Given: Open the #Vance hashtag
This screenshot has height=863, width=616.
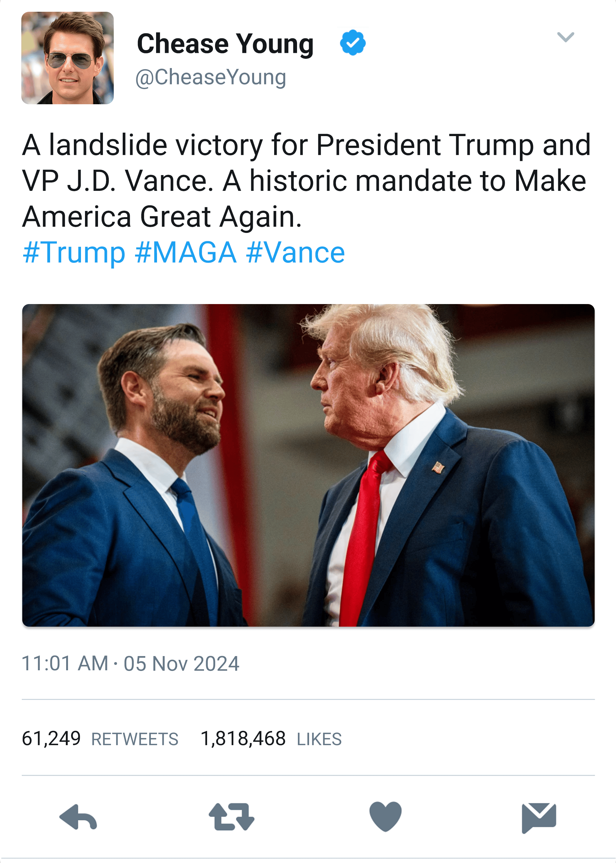Looking at the screenshot, I should tap(295, 252).
